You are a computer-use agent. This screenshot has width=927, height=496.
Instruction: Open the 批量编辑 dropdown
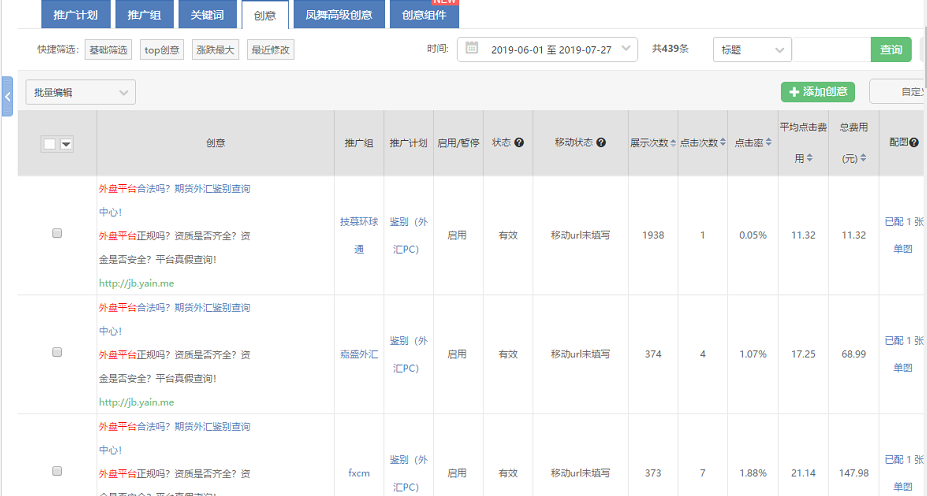coord(80,92)
